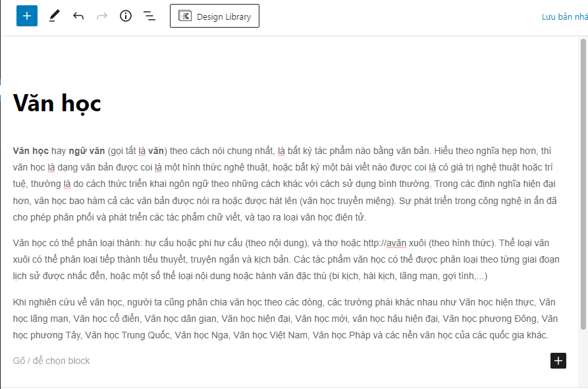Click the Kadence logo in Design Library button

[x=185, y=16]
